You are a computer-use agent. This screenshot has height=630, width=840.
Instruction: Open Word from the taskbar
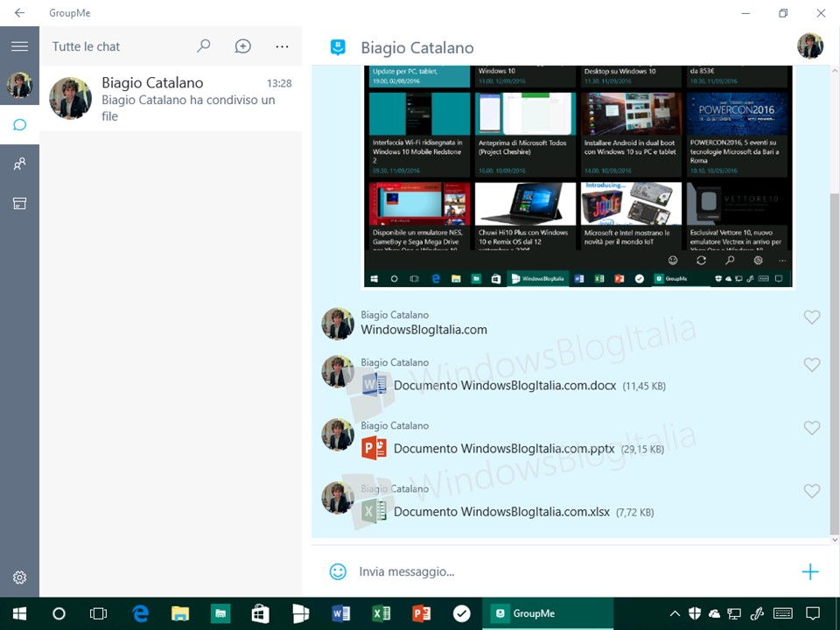[341, 613]
